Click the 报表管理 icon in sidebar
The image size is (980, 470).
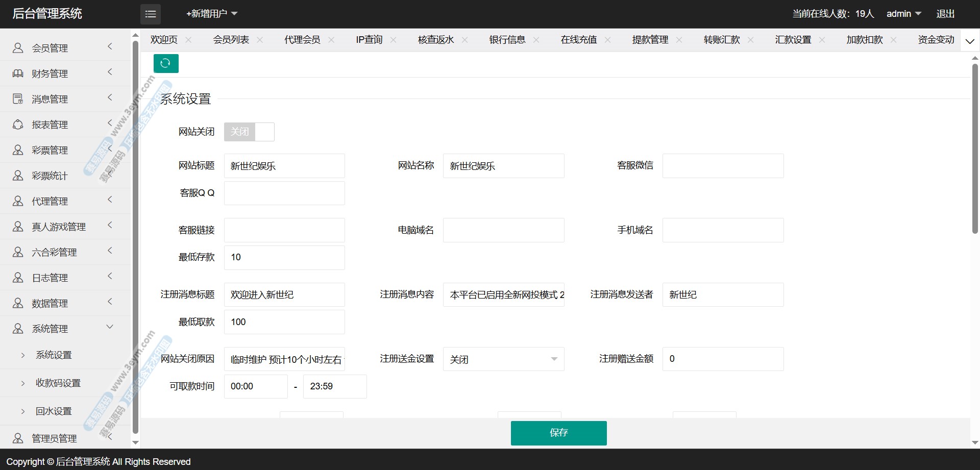[x=18, y=125]
